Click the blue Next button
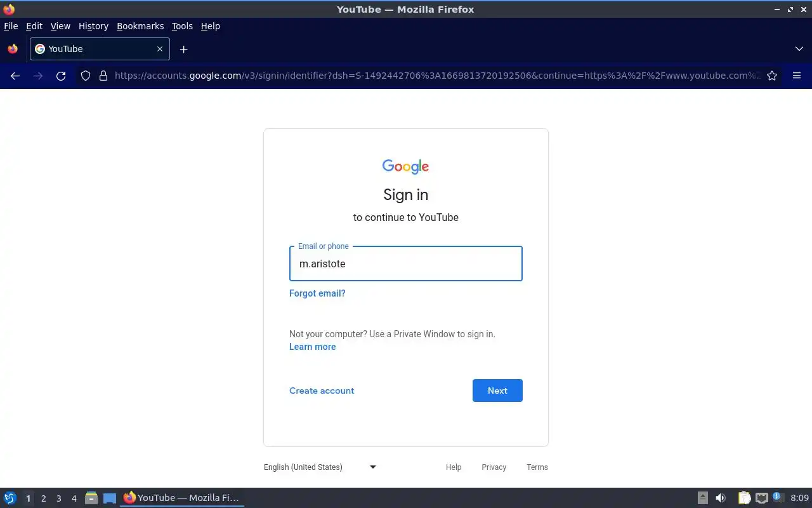Viewport: 812px width, 508px height. pos(497,391)
